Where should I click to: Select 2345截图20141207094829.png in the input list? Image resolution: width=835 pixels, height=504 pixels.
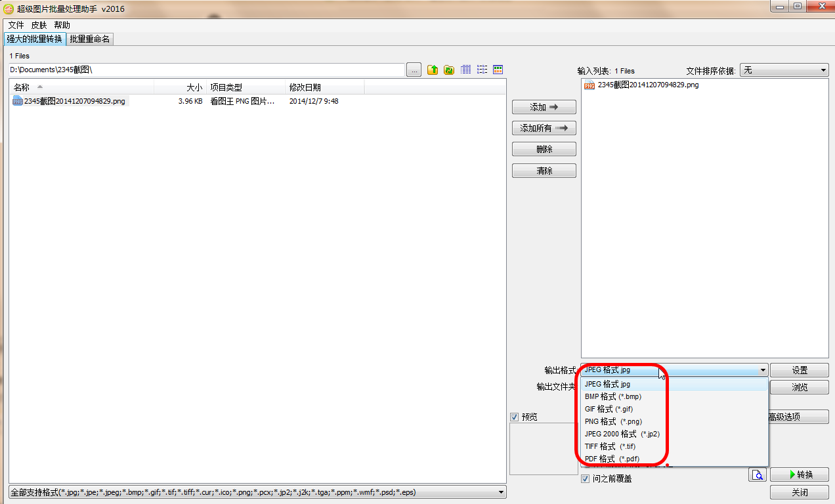coord(648,85)
